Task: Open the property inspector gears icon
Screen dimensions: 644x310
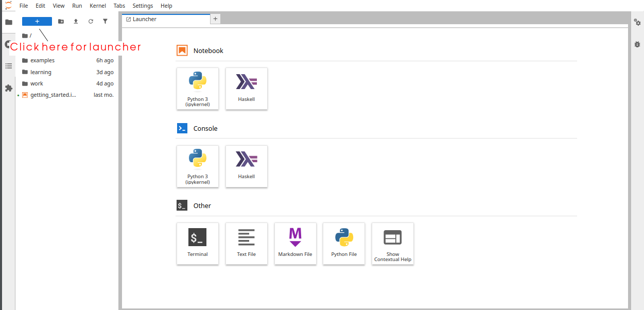Action: 637,22
